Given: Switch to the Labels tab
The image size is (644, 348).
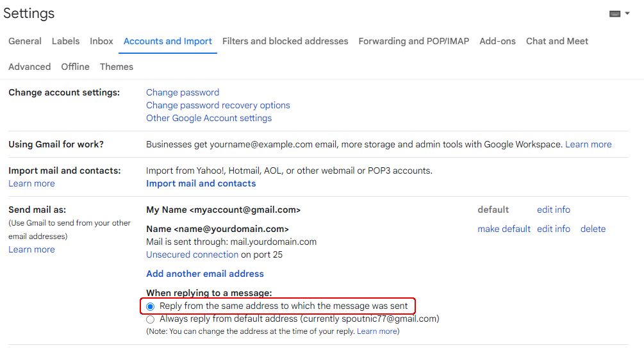Looking at the screenshot, I should 65,41.
